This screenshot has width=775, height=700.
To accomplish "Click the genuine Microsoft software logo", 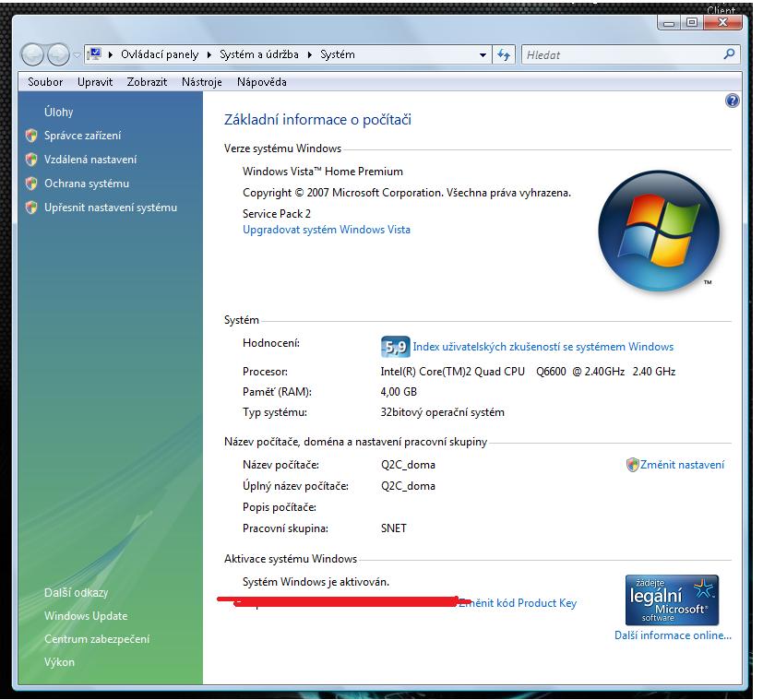I will (672, 599).
